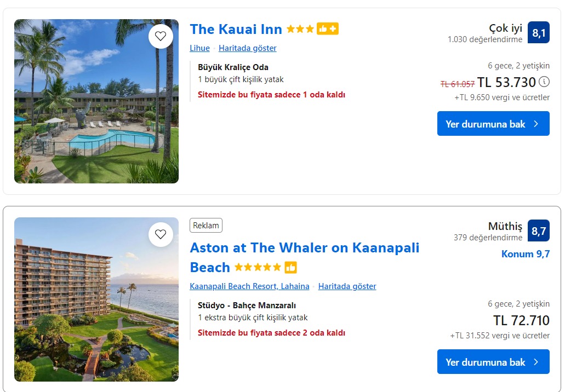
Task: Click the Konum 9,7 location score
Action: (526, 254)
